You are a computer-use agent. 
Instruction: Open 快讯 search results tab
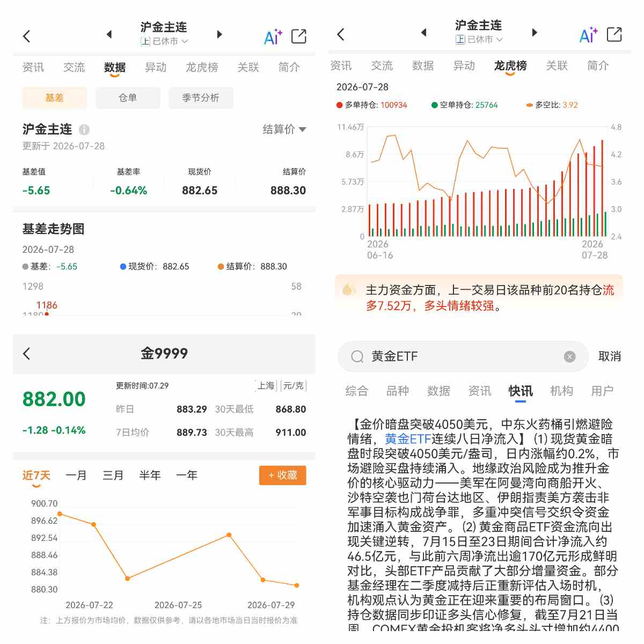(x=521, y=391)
